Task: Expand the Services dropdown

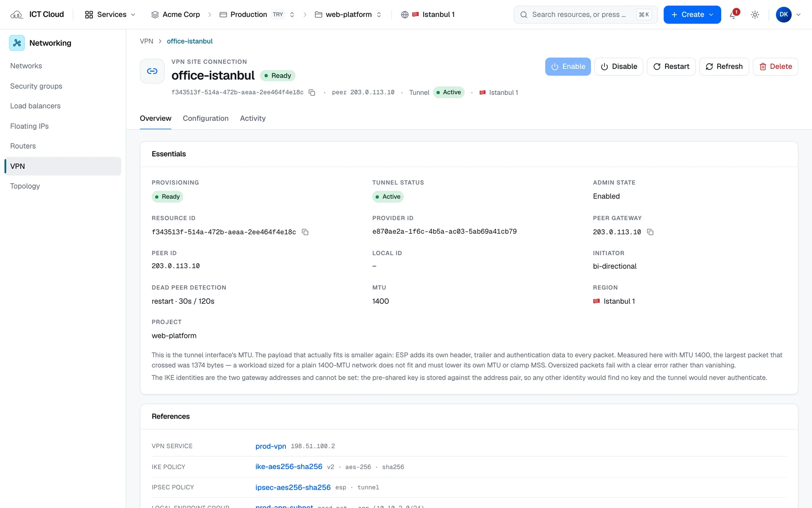Action: pyautogui.click(x=110, y=14)
